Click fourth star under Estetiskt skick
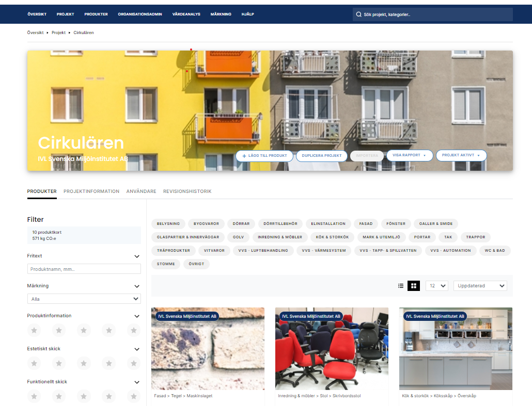532x406 pixels. coord(108,363)
